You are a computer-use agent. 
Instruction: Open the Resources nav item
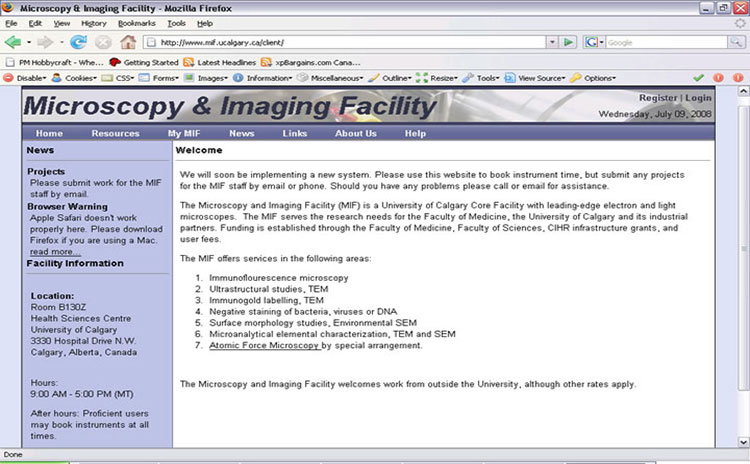[x=115, y=133]
